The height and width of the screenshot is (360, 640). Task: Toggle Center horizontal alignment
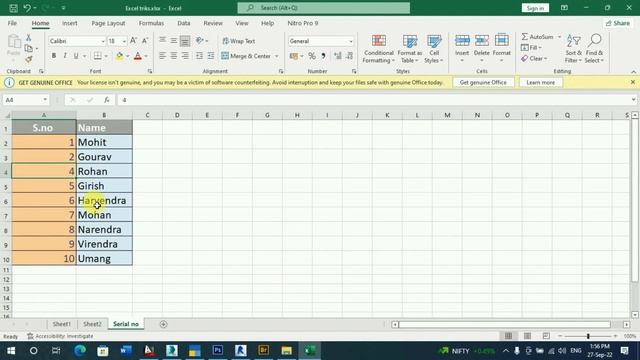point(174,56)
